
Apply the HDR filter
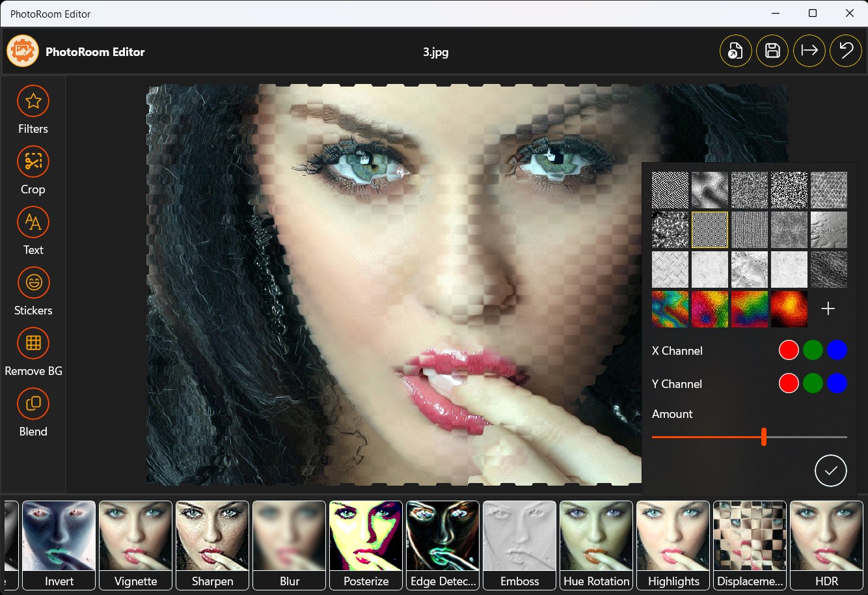pos(827,545)
